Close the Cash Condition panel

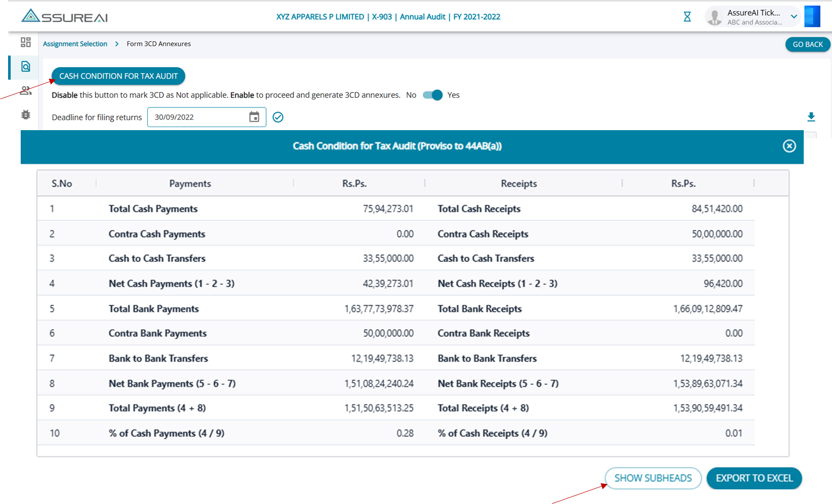click(x=789, y=146)
